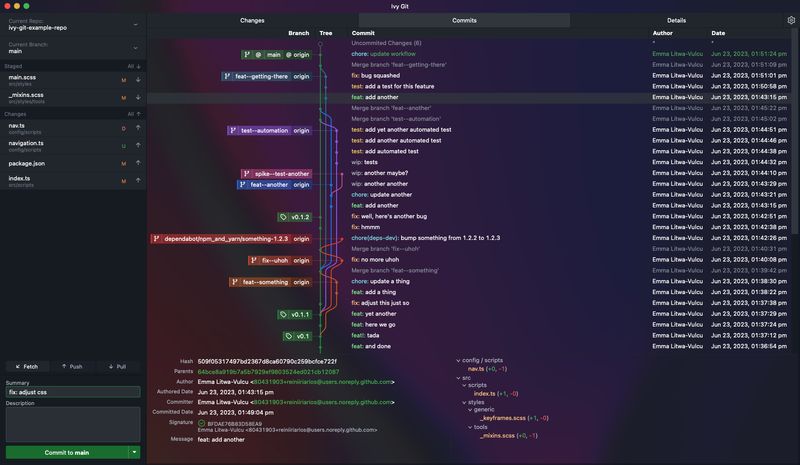The height and width of the screenshot is (465, 800).
Task: Switch to the Commits tab
Action: pyautogui.click(x=464, y=20)
